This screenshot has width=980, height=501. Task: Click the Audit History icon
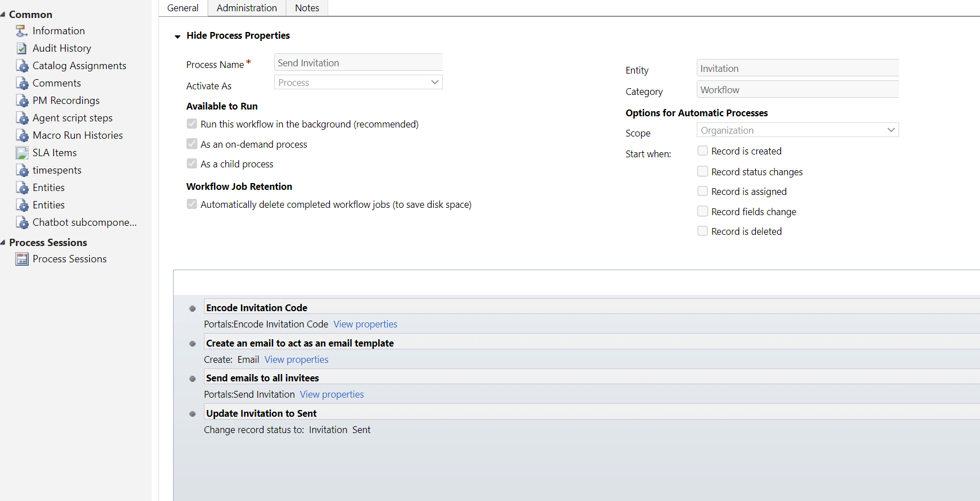(22, 48)
